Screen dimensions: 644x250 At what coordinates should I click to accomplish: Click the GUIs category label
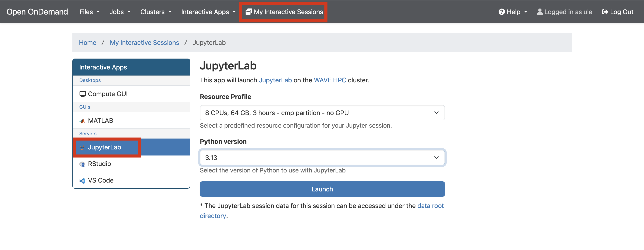point(85,107)
